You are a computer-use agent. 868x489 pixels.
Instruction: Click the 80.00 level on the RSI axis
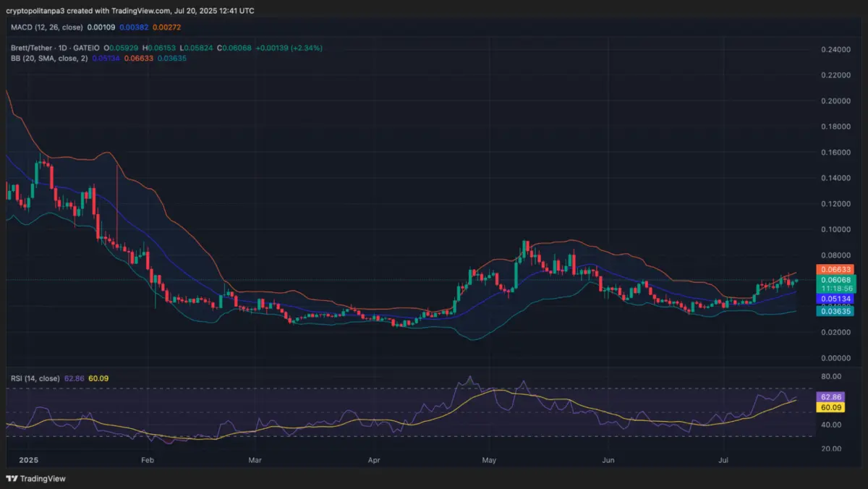coord(831,377)
